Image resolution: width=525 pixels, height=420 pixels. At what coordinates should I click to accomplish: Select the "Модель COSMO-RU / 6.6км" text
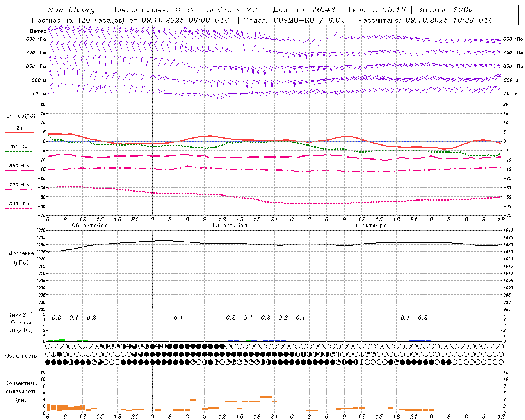click(x=296, y=20)
